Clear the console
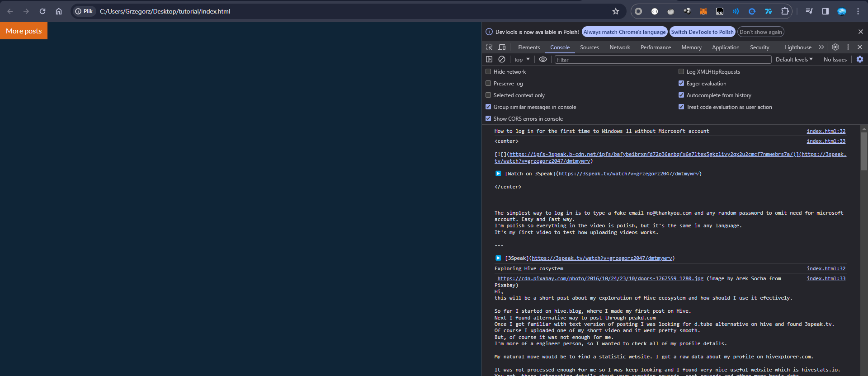868x376 pixels. pyautogui.click(x=502, y=59)
